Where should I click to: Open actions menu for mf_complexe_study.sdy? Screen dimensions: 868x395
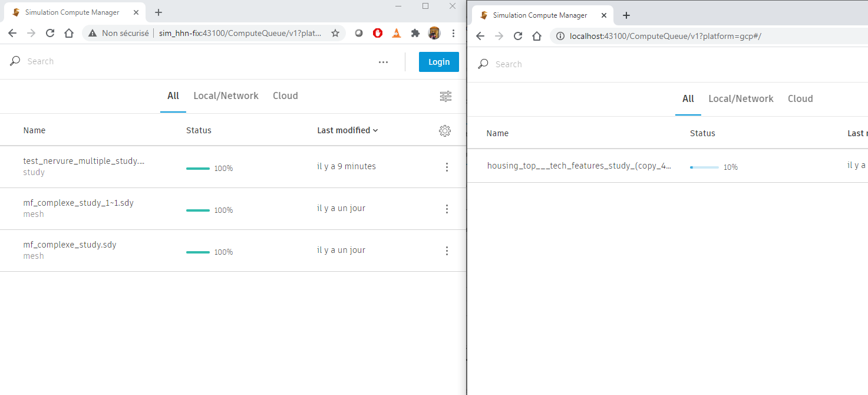click(447, 251)
